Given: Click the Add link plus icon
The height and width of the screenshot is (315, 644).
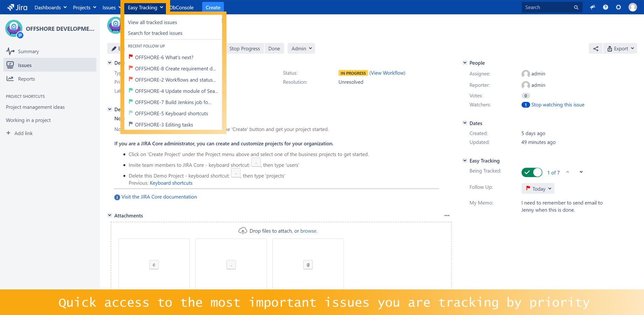Looking at the screenshot, I should click(8, 133).
